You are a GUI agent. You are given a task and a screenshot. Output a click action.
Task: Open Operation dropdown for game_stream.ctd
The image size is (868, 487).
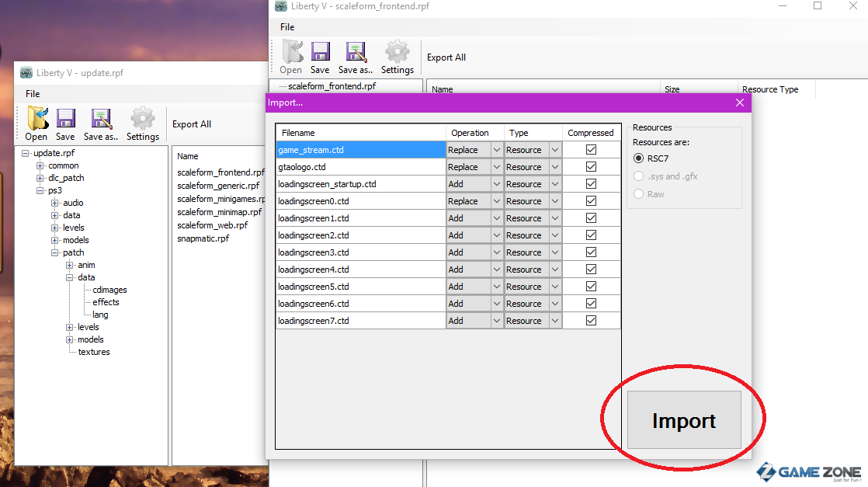497,150
